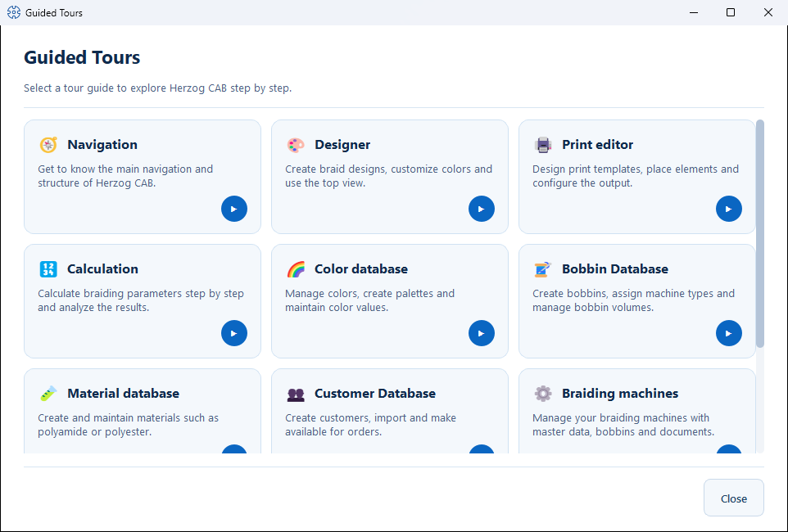
Task: Click the text "Create braid designs, customize colors"
Action: (x=379, y=169)
